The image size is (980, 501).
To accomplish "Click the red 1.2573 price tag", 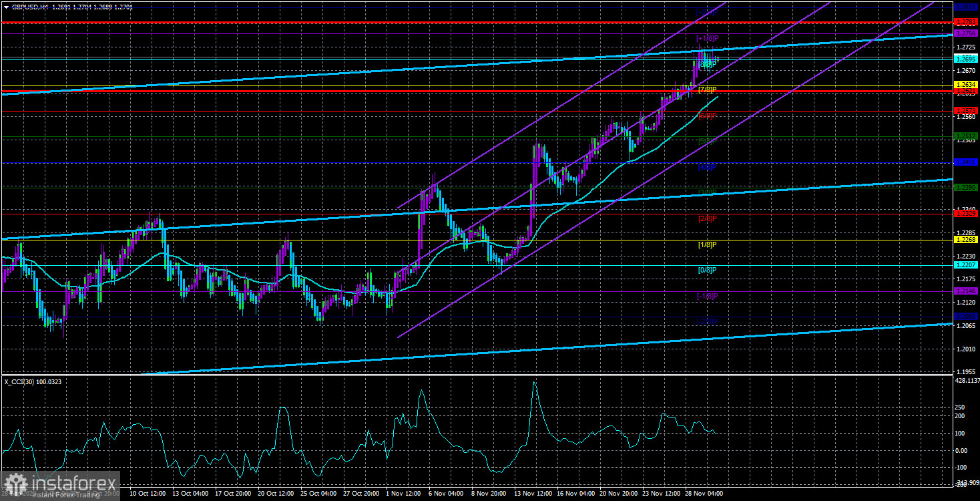I will (x=966, y=111).
